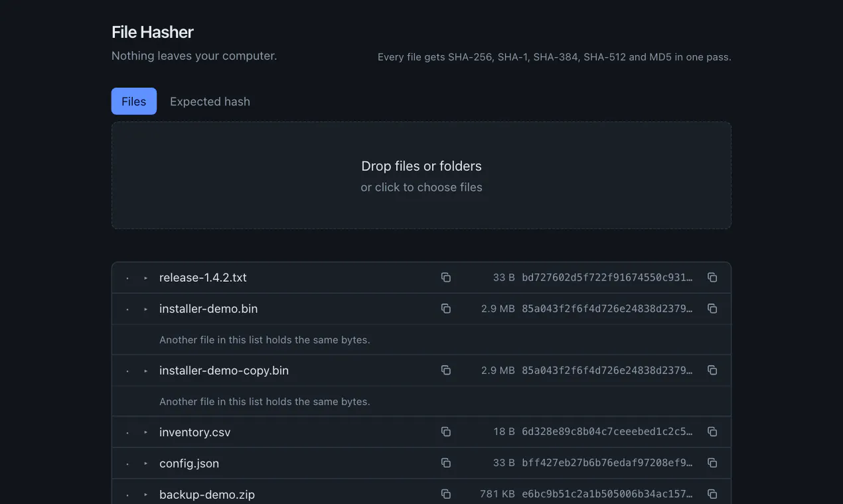Select the config.json file name
Image resolution: width=843 pixels, height=504 pixels.
tap(189, 464)
